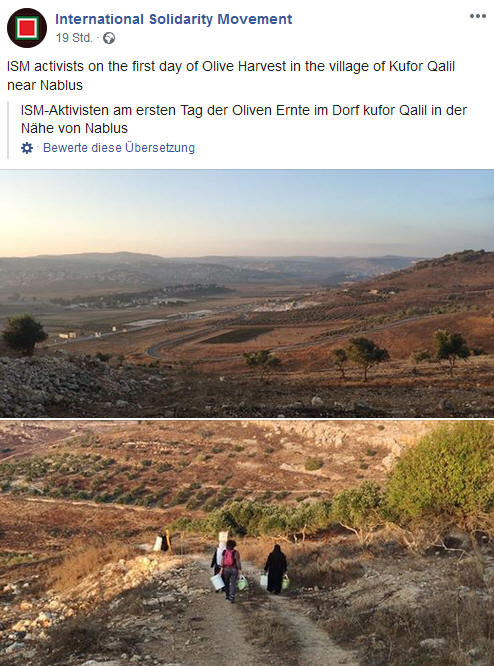This screenshot has height=666, width=494.
Task: Open the International Solidarity Movement page link
Action: (173, 19)
